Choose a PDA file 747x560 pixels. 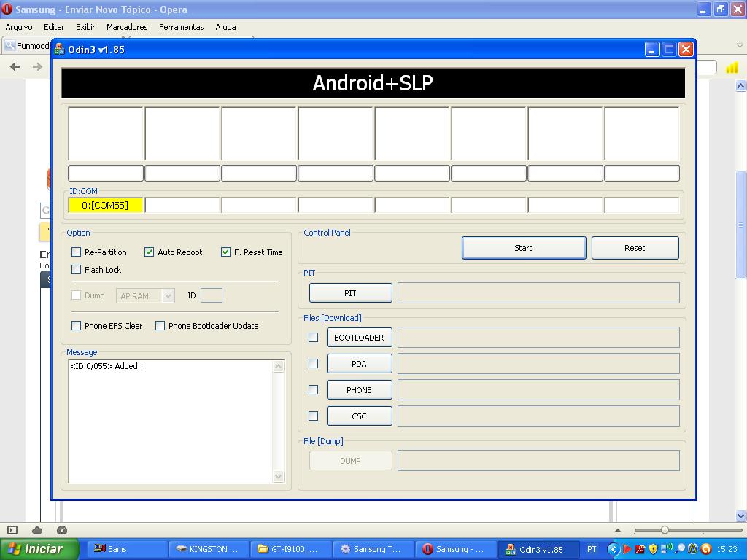click(359, 363)
